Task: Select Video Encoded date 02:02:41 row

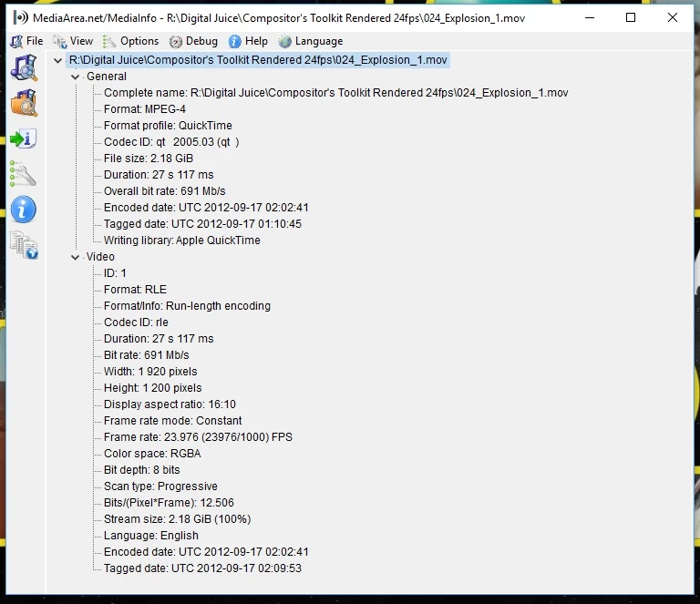Action: coord(206,552)
